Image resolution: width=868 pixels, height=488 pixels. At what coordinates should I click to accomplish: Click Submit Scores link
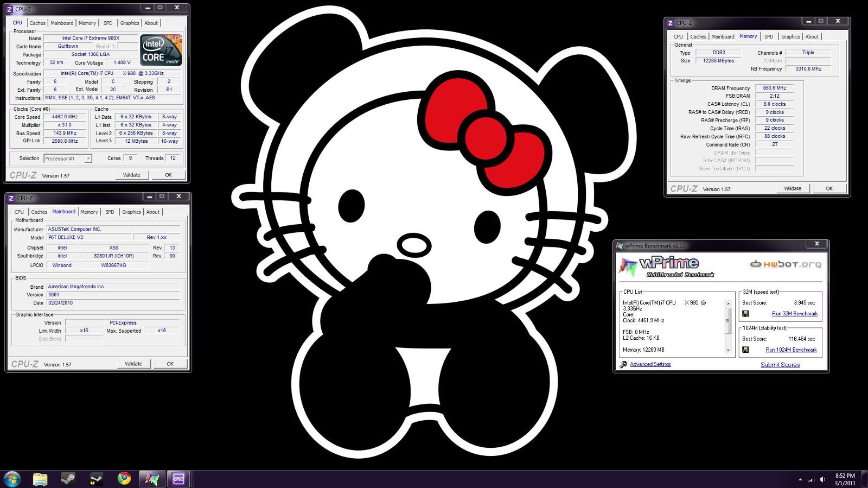(x=780, y=365)
